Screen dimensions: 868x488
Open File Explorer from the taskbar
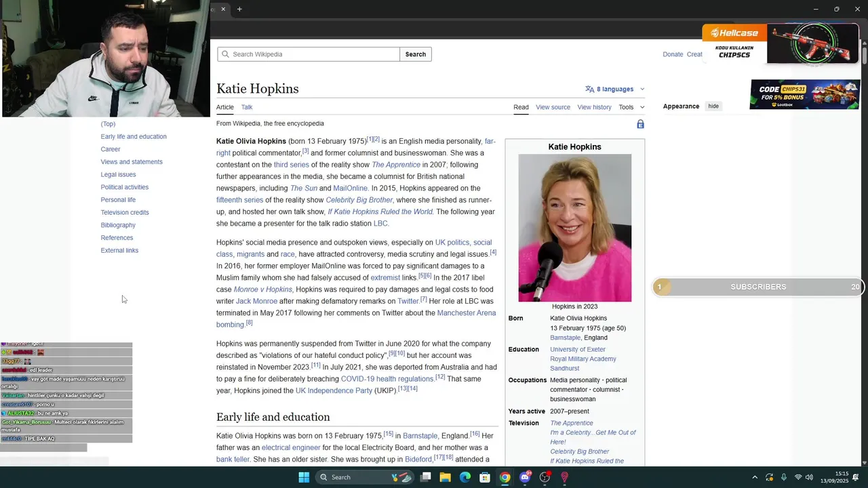(445, 477)
